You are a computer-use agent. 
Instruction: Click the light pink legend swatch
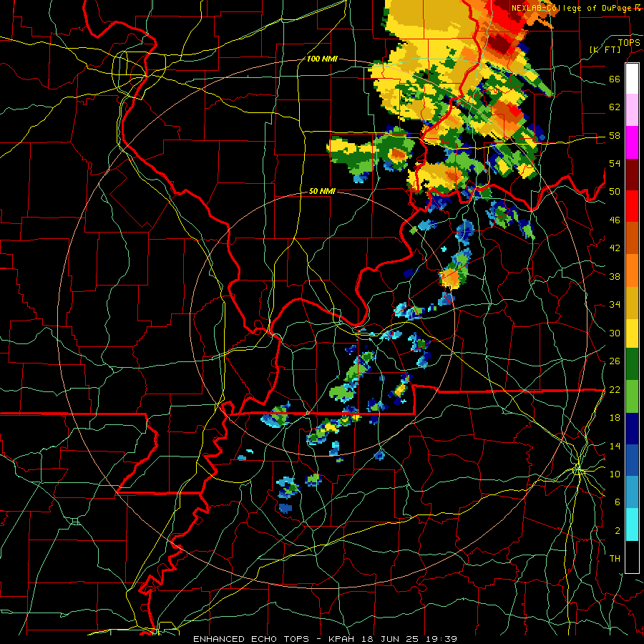(632, 109)
